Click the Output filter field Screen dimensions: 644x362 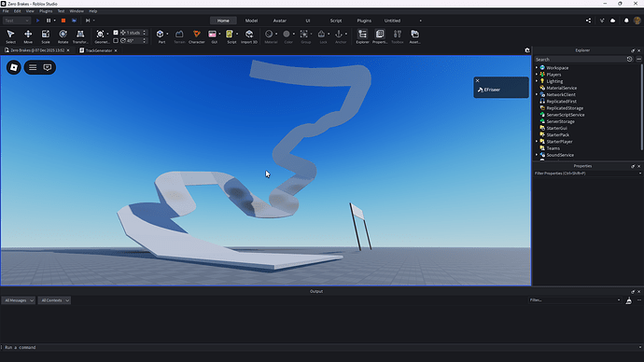pyautogui.click(x=574, y=300)
